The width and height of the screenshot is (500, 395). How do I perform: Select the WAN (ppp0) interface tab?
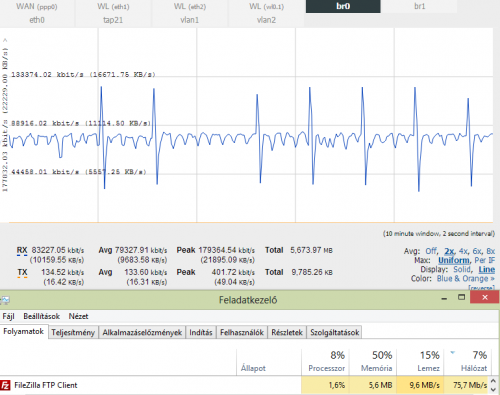point(37,6)
